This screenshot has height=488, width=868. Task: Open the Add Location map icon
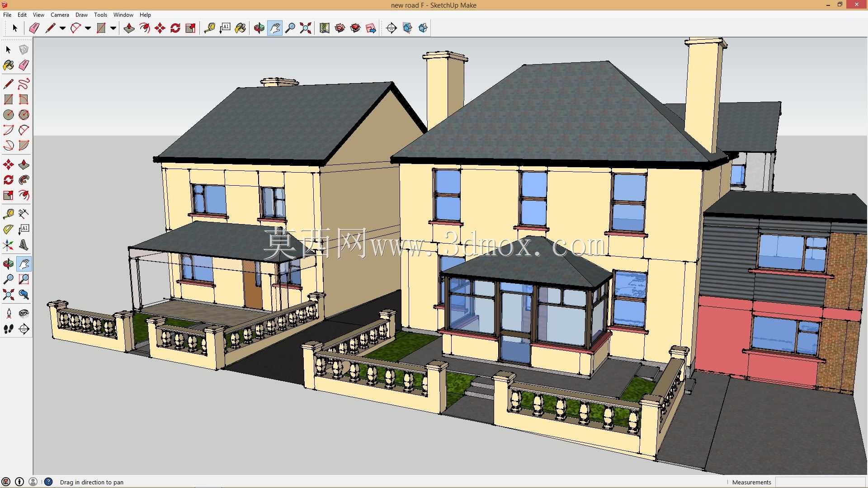325,28
